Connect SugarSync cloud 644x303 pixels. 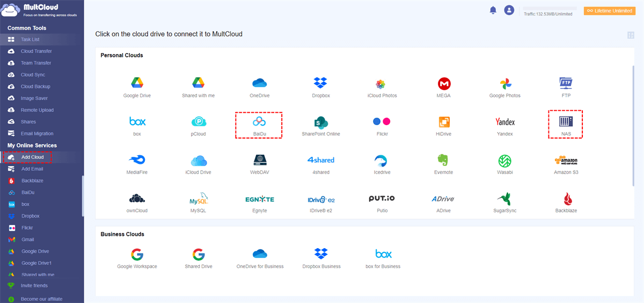pyautogui.click(x=504, y=198)
